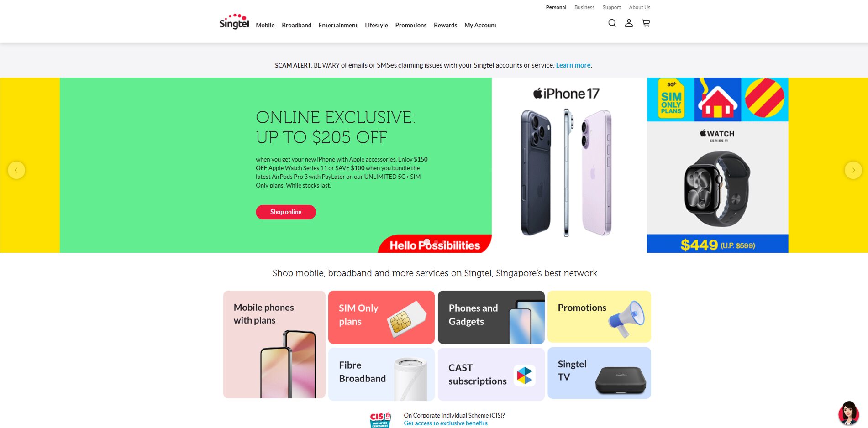Open the shopping cart icon
This screenshot has width=868, height=428.
coord(646,23)
